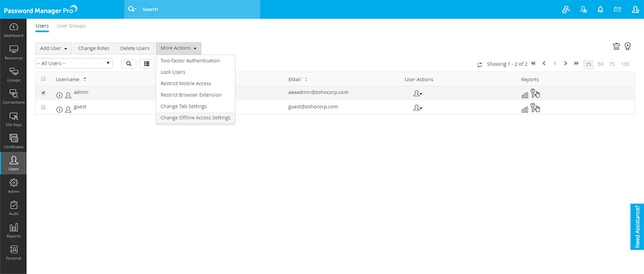Screen dimensions: 644x274
Task: Open Groups in the sidebar
Action: click(13, 75)
